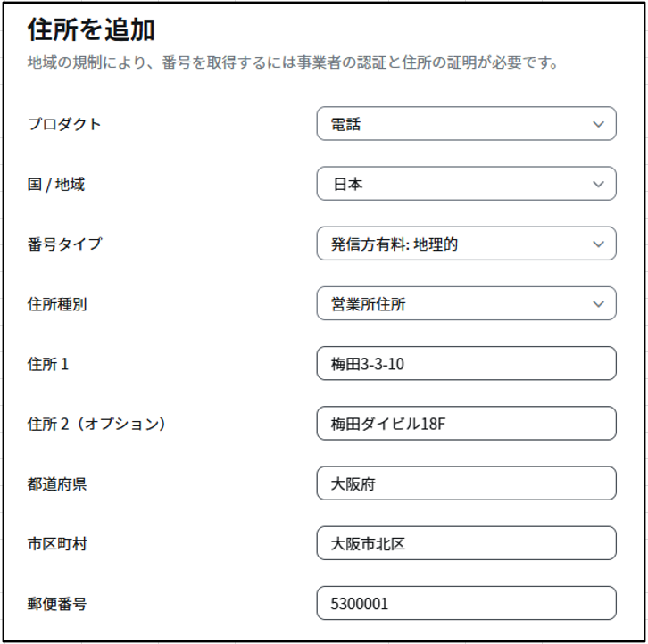Click the chevron arrow beside 営業所住所
Viewport: 648px width, 644px height.
point(598,304)
